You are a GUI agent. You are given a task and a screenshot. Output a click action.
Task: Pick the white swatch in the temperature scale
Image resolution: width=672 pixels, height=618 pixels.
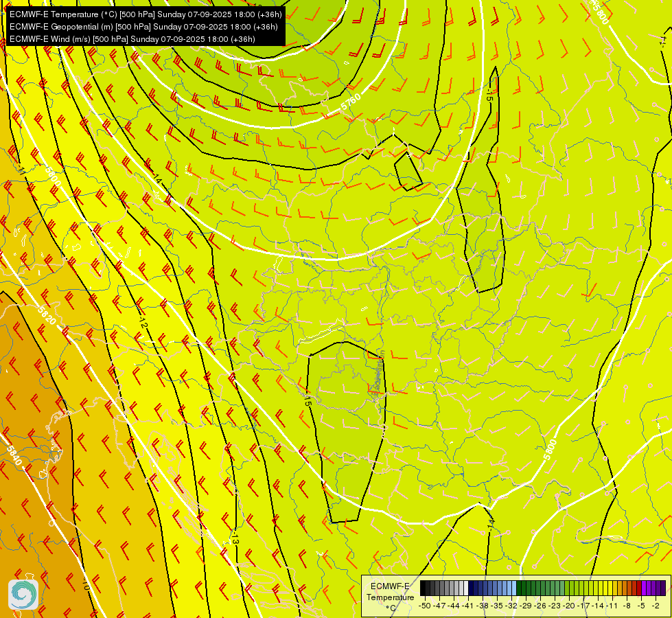pyautogui.click(x=466, y=588)
